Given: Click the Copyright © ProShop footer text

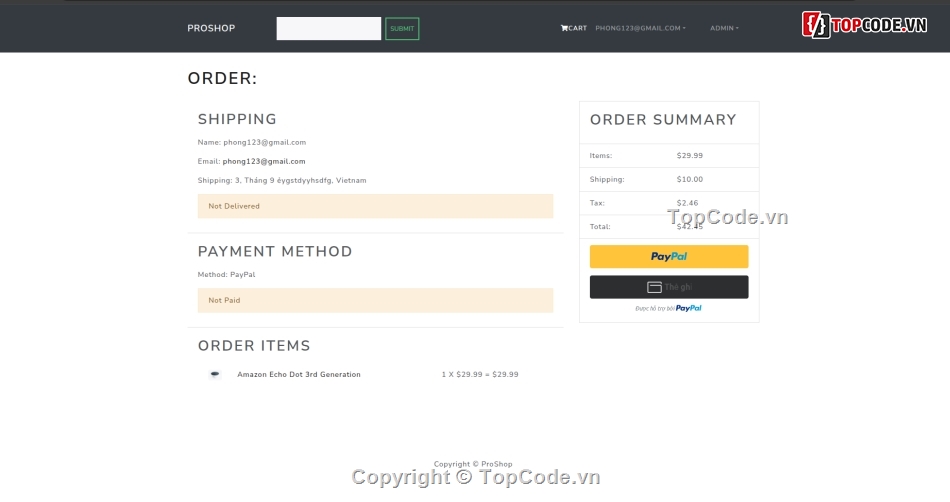Looking at the screenshot, I should 473,464.
